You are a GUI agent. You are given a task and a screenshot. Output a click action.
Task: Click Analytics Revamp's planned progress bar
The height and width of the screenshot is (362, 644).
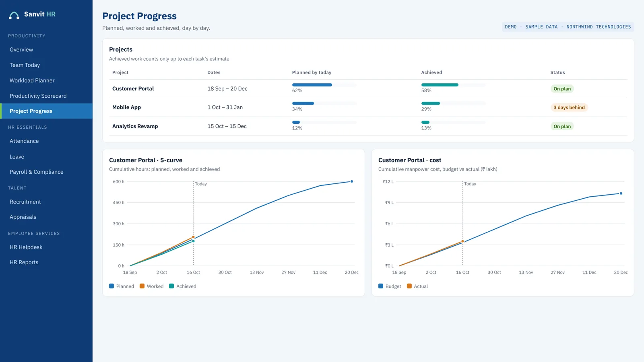[324, 122]
